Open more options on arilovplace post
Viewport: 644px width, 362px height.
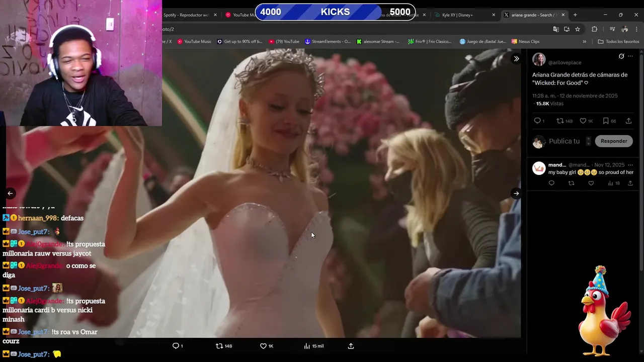(x=630, y=56)
